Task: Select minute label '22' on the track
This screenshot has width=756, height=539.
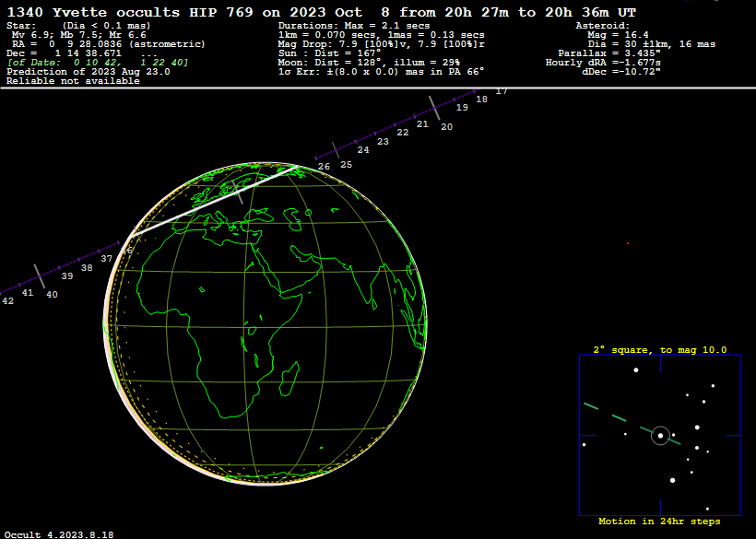Action: click(x=403, y=133)
